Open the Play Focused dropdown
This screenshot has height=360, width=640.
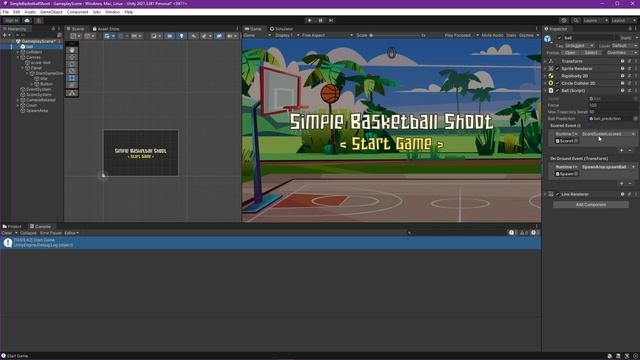[x=461, y=36]
